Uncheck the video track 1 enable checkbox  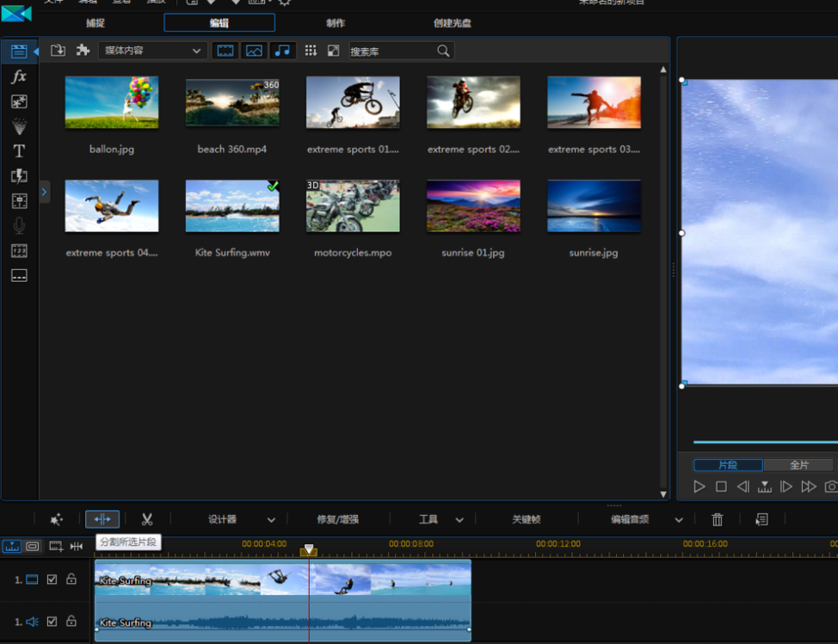click(52, 580)
